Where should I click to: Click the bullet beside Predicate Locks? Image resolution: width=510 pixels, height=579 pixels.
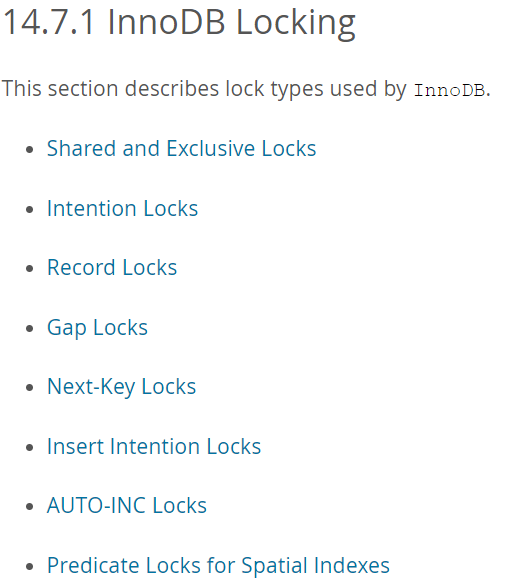click(30, 566)
